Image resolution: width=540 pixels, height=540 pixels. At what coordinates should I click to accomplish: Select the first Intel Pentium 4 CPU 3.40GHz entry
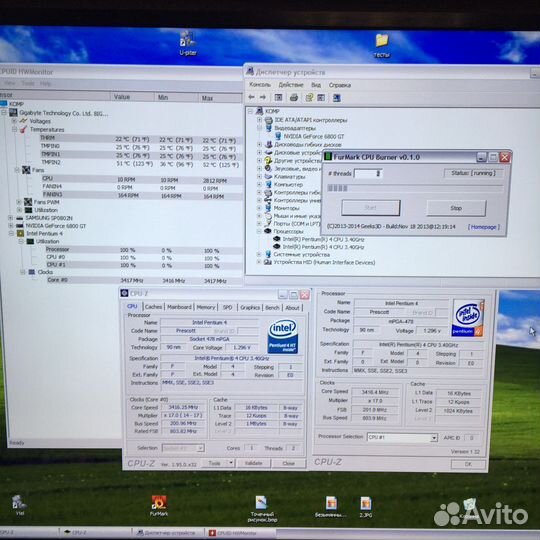(323, 239)
